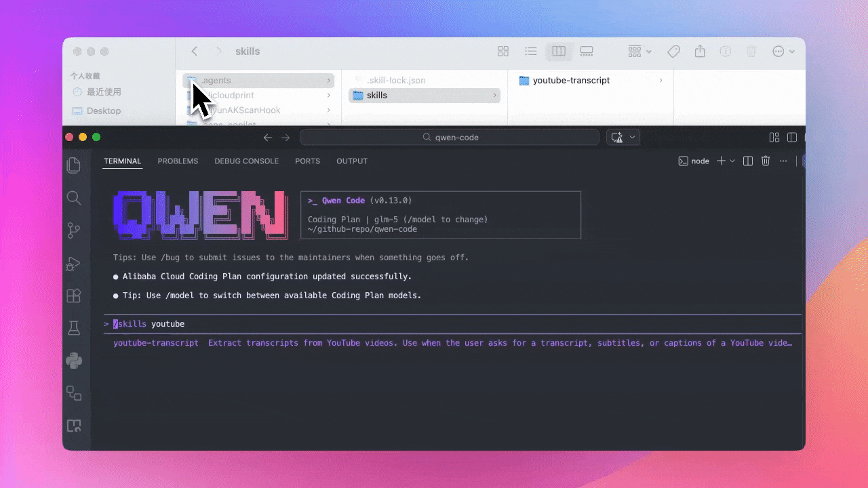Click the Desktop item in Finder sidebar
868x488 pixels.
(103, 110)
